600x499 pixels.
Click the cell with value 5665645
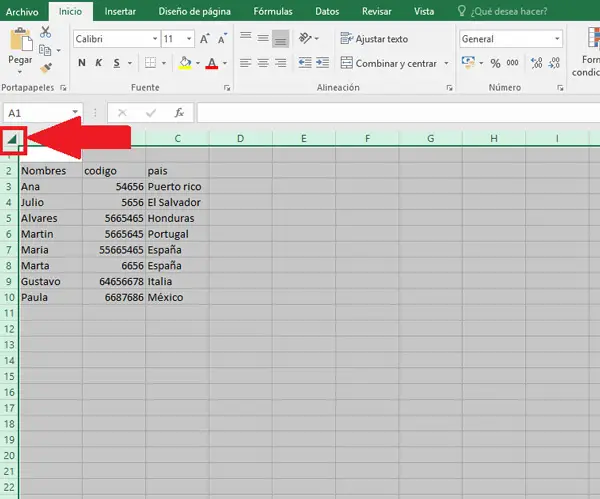point(114,234)
